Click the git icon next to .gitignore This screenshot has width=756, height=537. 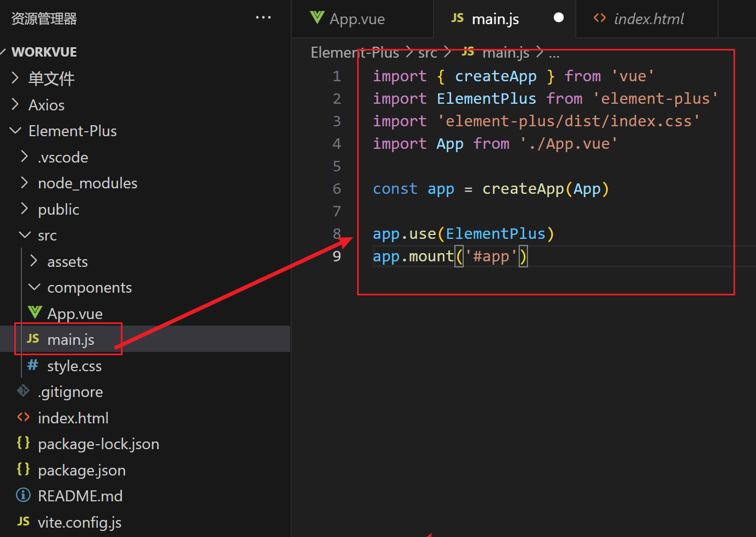pos(23,391)
